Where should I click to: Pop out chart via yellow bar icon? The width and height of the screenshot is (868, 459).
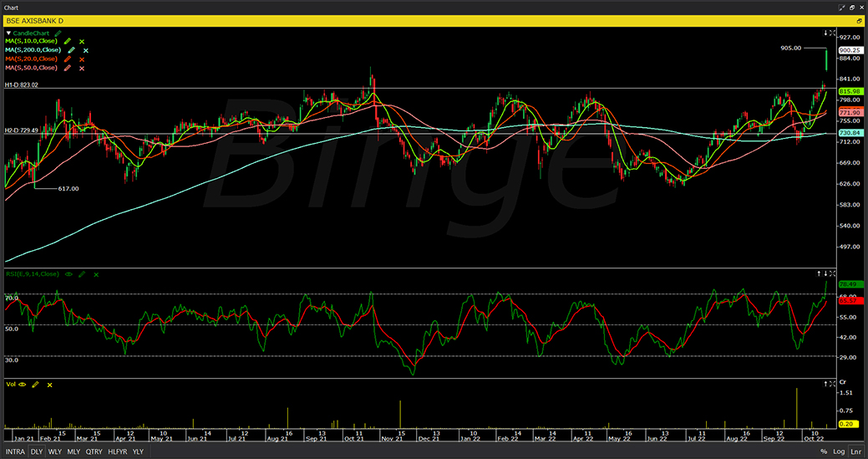coord(860,21)
